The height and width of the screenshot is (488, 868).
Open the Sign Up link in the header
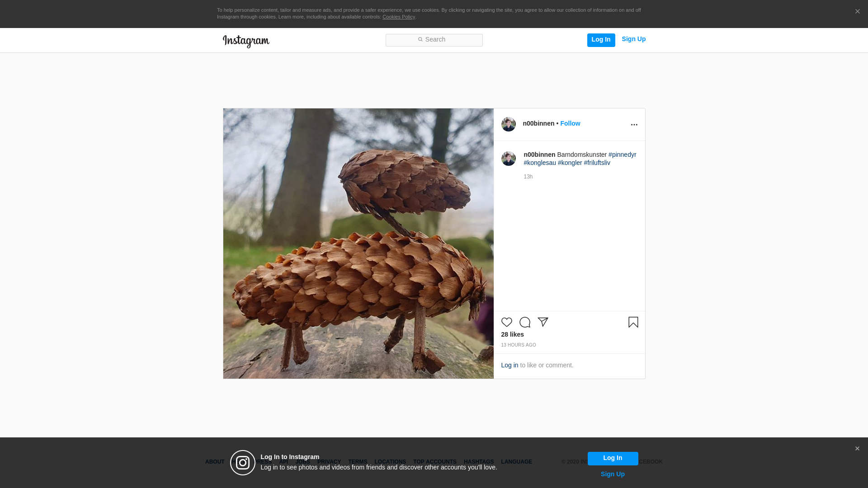pyautogui.click(x=633, y=39)
